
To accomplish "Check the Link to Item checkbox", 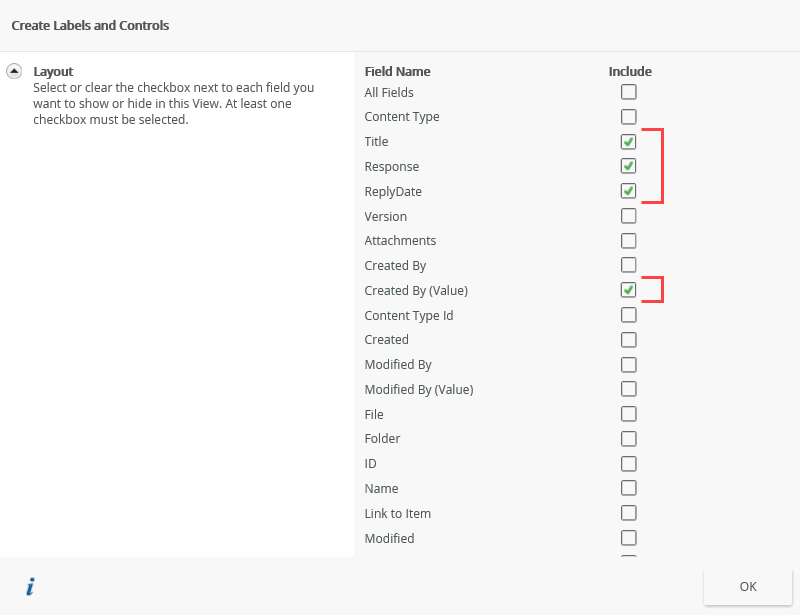I will (629, 513).
